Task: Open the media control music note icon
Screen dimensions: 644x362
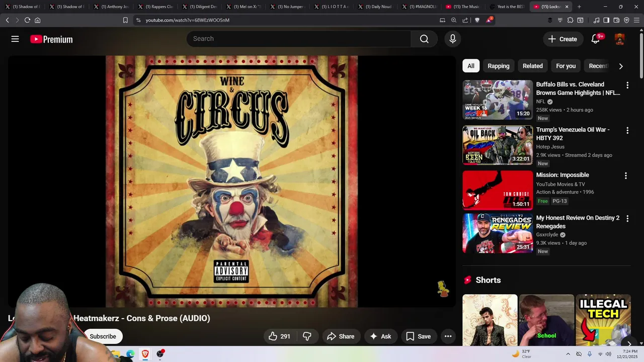Action: tap(596, 20)
